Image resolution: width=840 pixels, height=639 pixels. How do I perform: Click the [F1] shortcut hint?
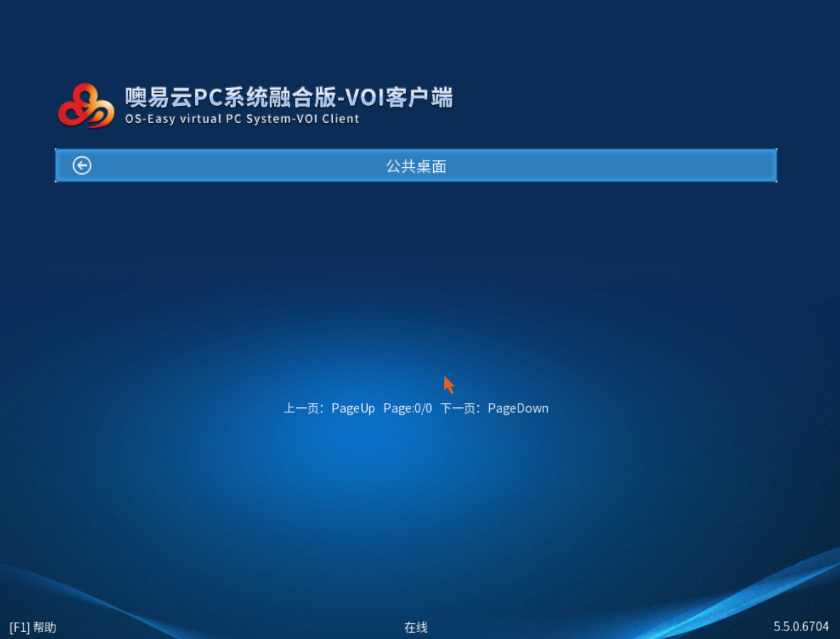19,627
